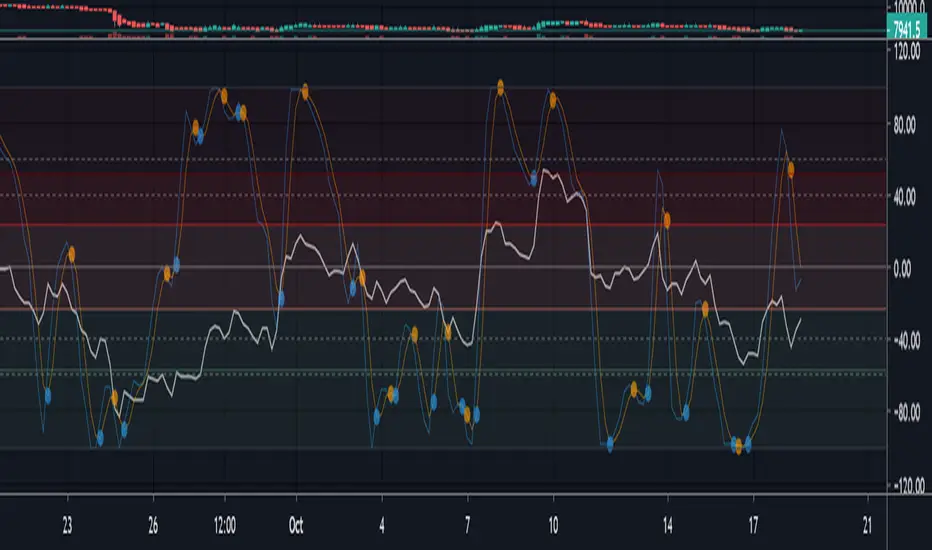The height and width of the screenshot is (550, 932).
Task: Click the blue signal dot just left of 10
Action: coord(534,178)
